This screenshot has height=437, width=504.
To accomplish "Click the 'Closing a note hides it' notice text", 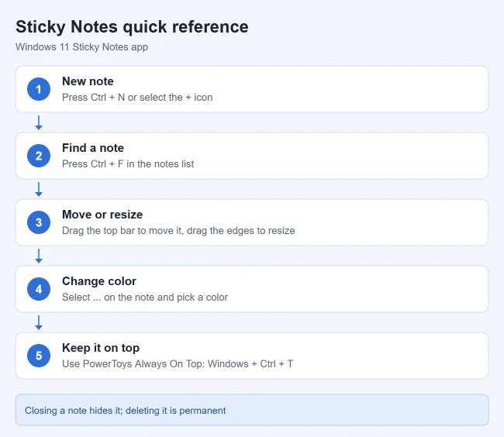I will (x=126, y=411).
